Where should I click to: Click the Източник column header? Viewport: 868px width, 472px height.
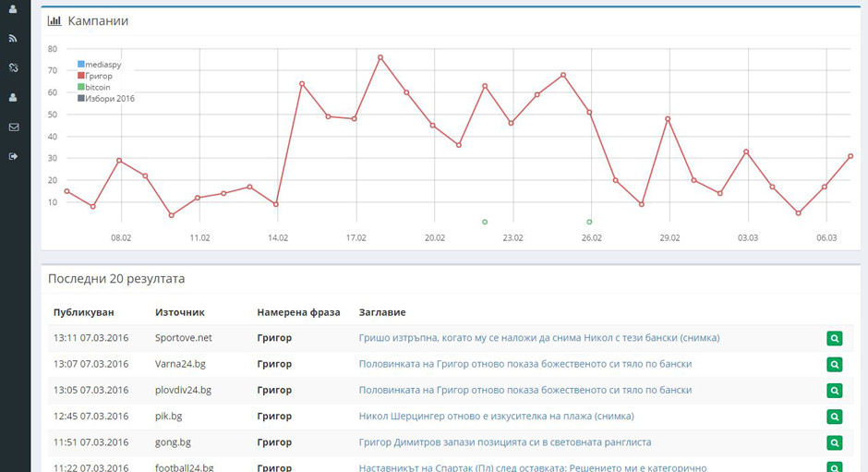click(180, 312)
